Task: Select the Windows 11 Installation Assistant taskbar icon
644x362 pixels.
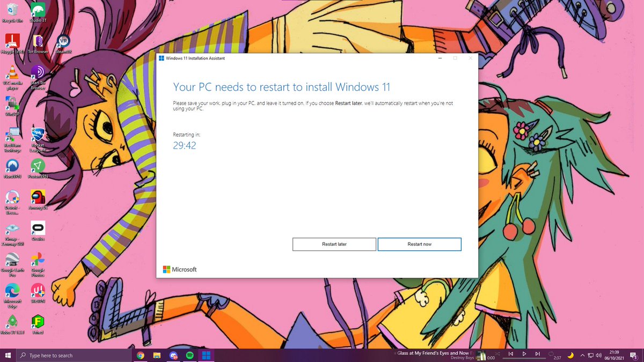Action: click(x=206, y=355)
